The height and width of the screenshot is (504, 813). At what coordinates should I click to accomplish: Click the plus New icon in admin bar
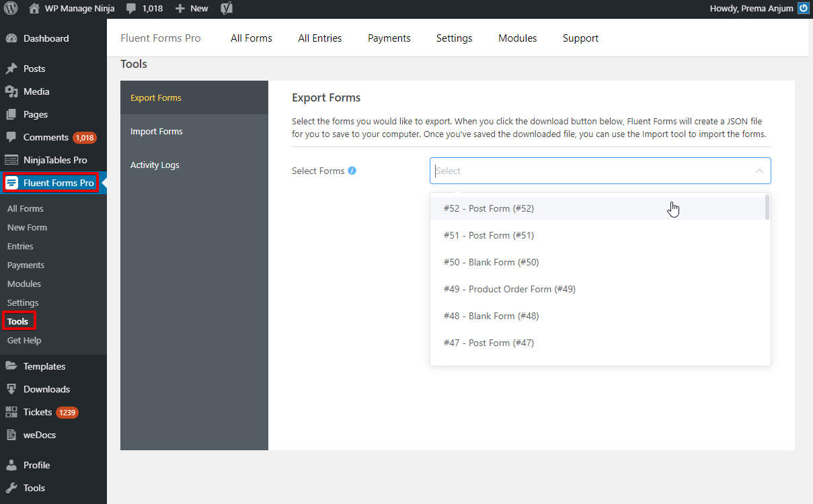point(180,9)
